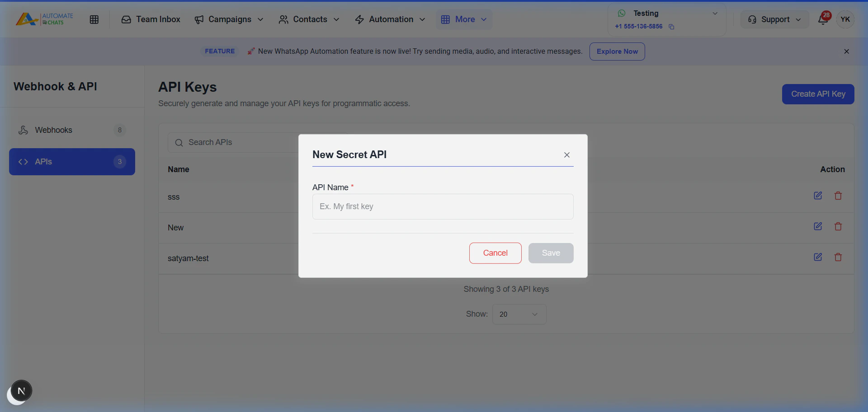Expand the Campaigns menu
Viewport: 868px width, 412px height.
pyautogui.click(x=229, y=19)
